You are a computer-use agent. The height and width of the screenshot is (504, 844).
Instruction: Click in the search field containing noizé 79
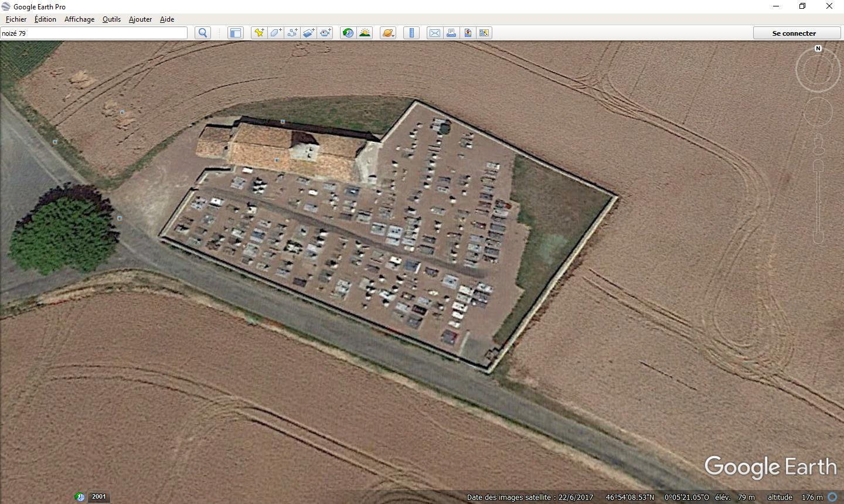pyautogui.click(x=94, y=33)
